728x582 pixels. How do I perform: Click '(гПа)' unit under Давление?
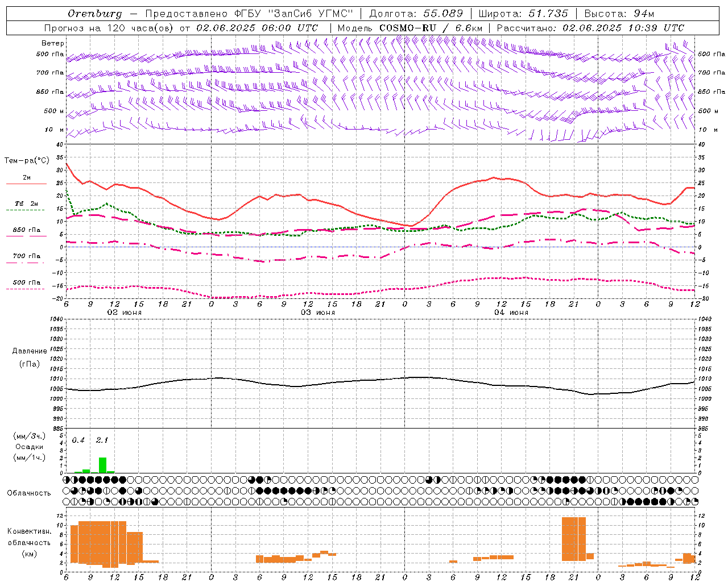pos(29,364)
